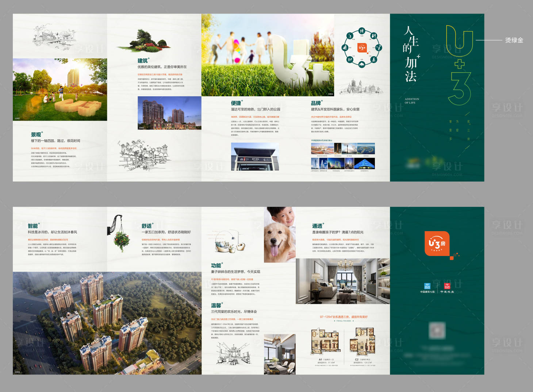Click the 通透 section heading
The image size is (533, 392).
point(317,226)
